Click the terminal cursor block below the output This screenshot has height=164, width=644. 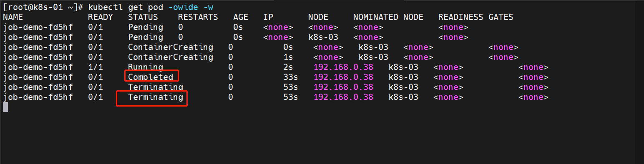click(x=5, y=107)
